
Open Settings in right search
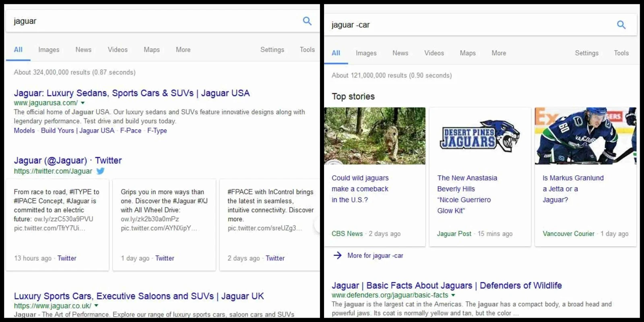coord(586,53)
